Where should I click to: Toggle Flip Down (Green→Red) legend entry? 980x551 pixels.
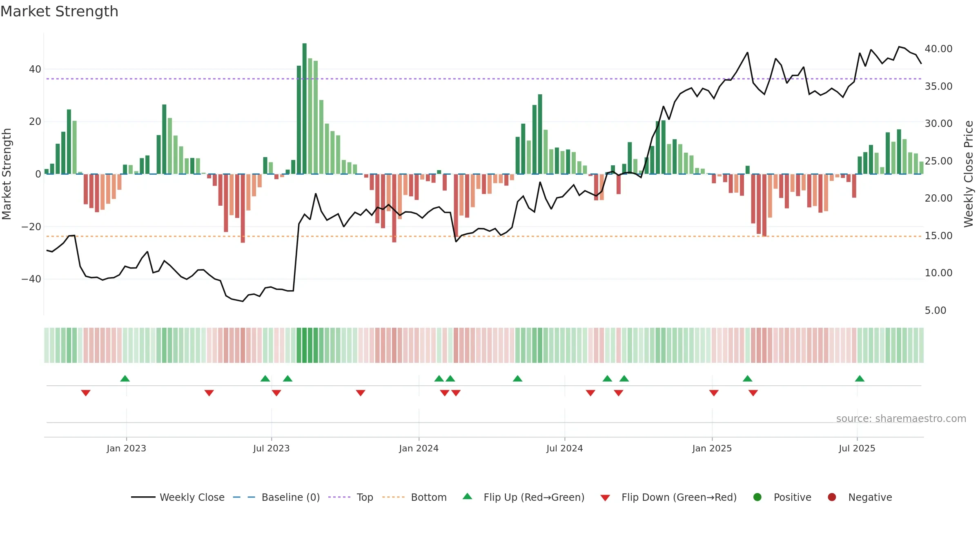(x=668, y=497)
